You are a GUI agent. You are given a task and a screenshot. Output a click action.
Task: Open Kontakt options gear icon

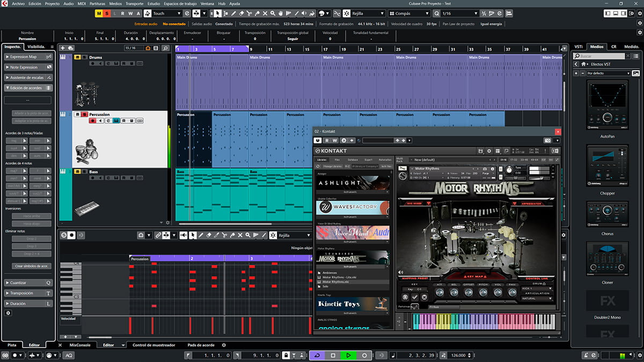coord(489,151)
